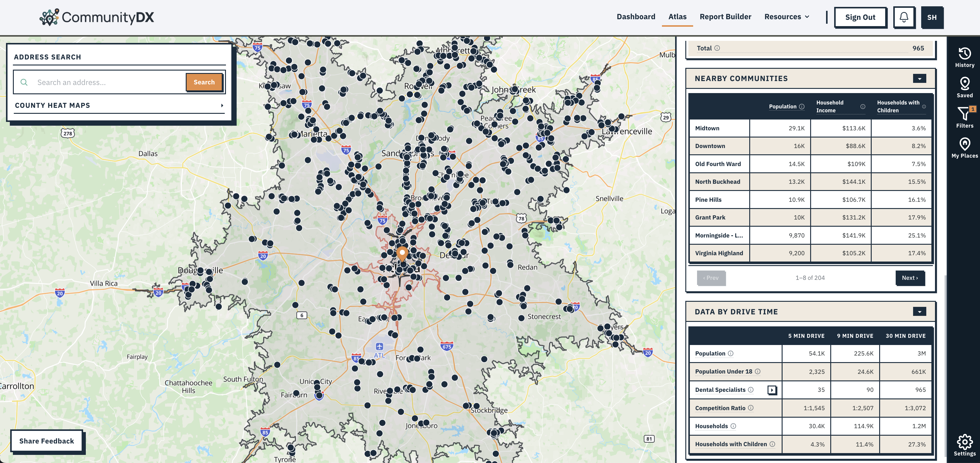
Task: Show info for Population column header
Action: click(x=801, y=107)
